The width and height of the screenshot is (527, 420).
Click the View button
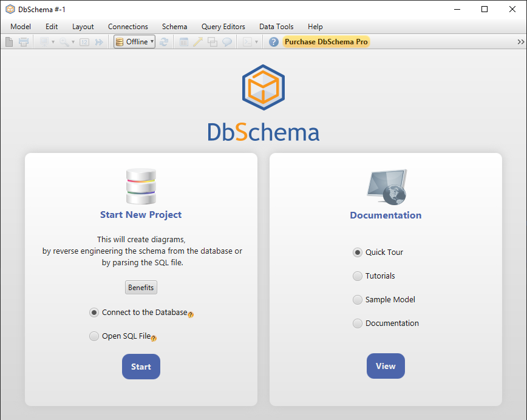click(386, 366)
